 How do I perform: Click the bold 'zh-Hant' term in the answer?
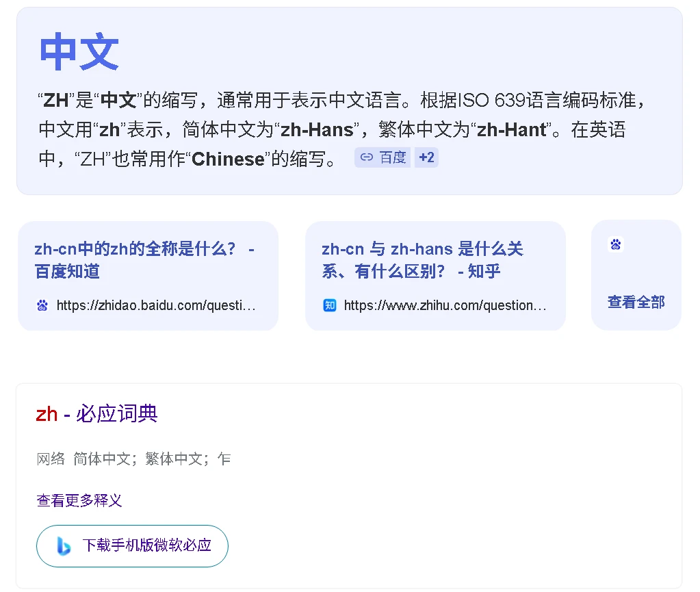512,130
